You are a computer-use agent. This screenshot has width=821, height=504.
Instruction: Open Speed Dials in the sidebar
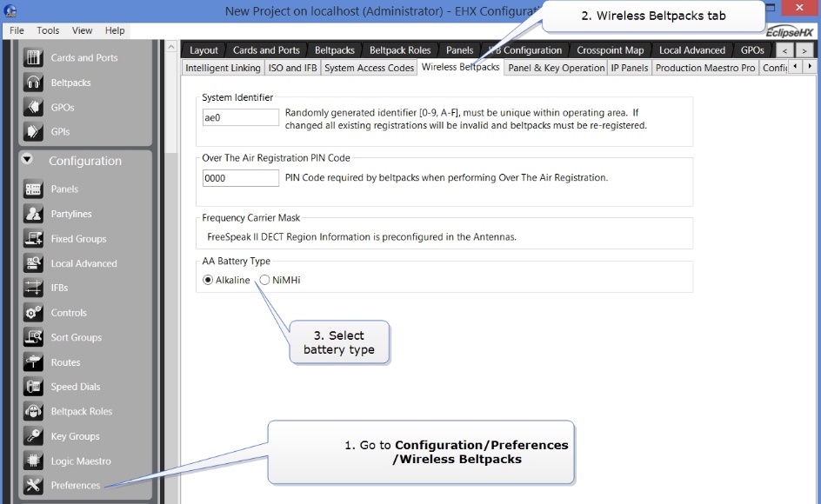(76, 387)
